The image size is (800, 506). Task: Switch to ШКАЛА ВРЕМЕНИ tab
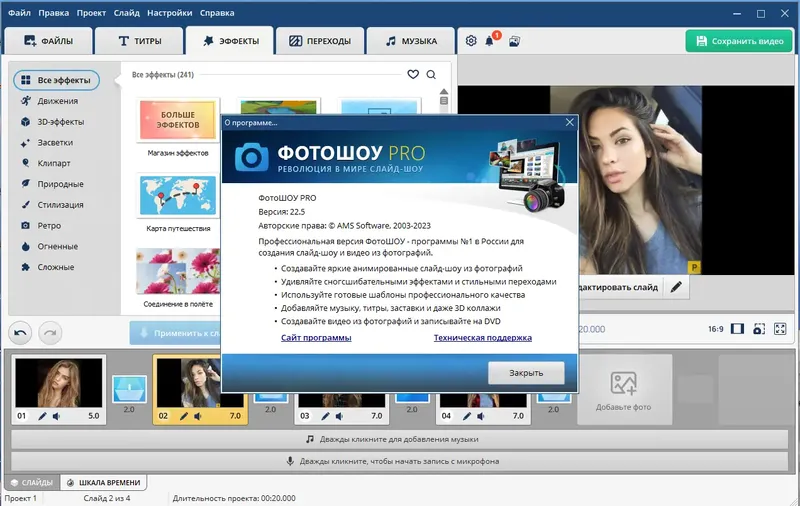[104, 482]
